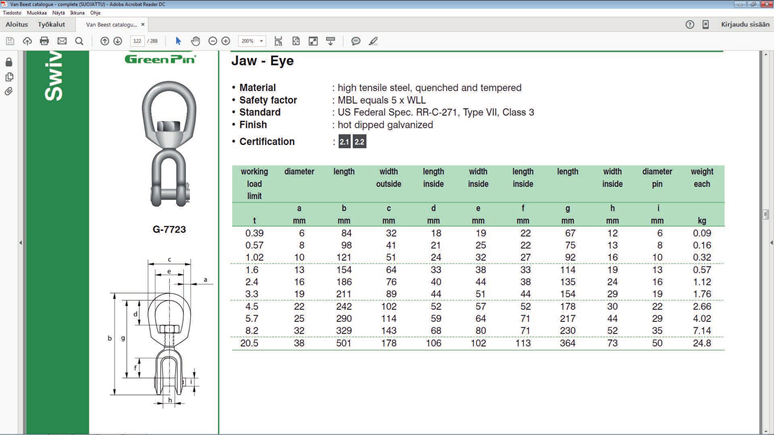Open the 200% zoom level dropdown
Viewport: 774px width, 435px height.
coord(252,41)
